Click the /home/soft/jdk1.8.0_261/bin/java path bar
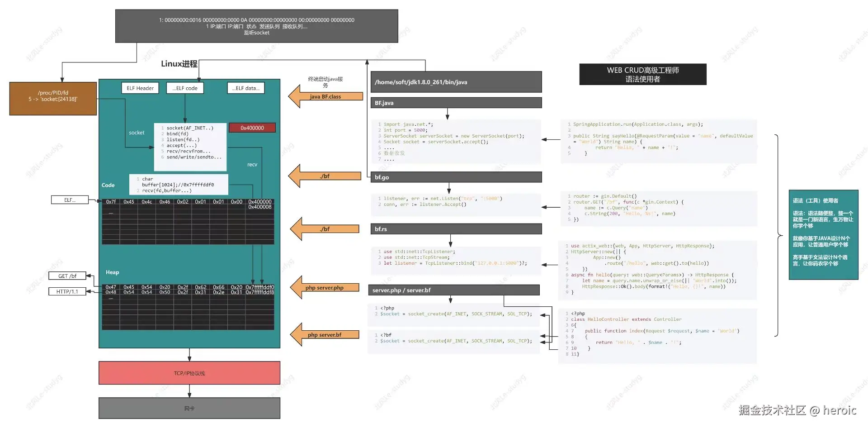This screenshot has height=428, width=868. click(456, 82)
